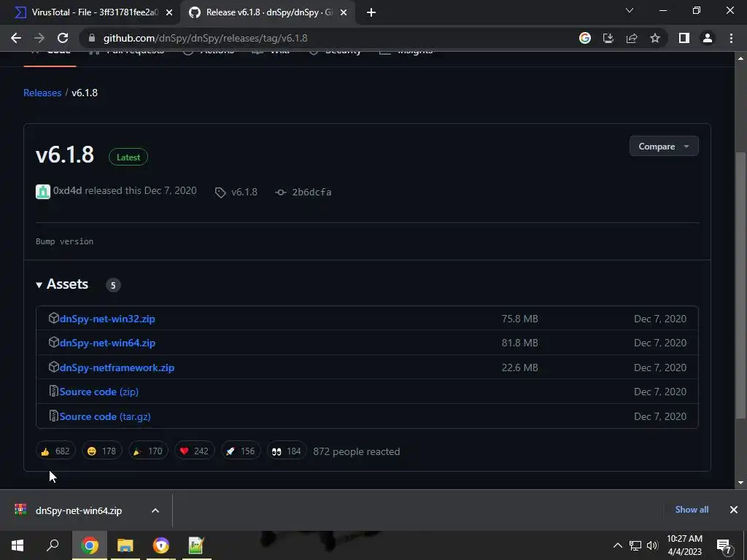Click the volume speaker tray icon
The image size is (747, 560).
click(652, 545)
